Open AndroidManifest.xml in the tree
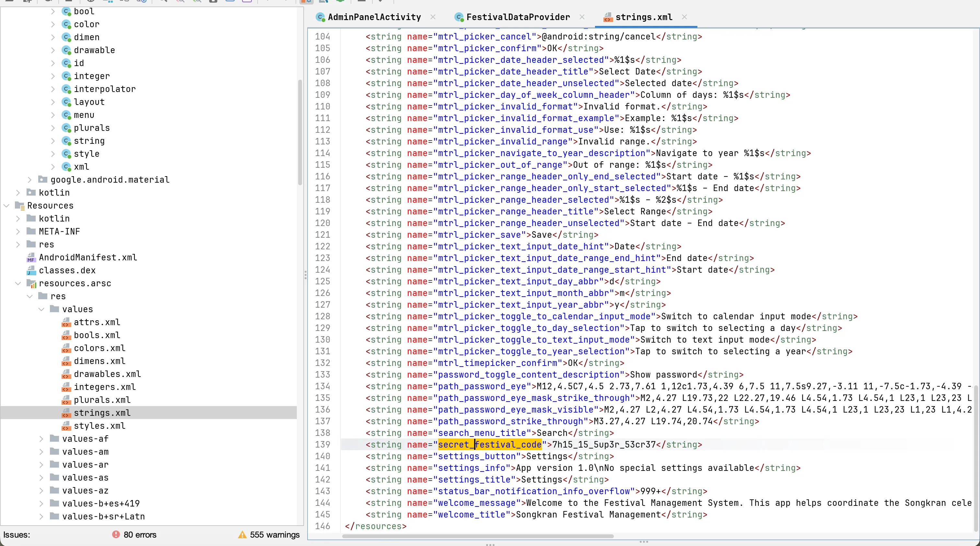 click(87, 257)
